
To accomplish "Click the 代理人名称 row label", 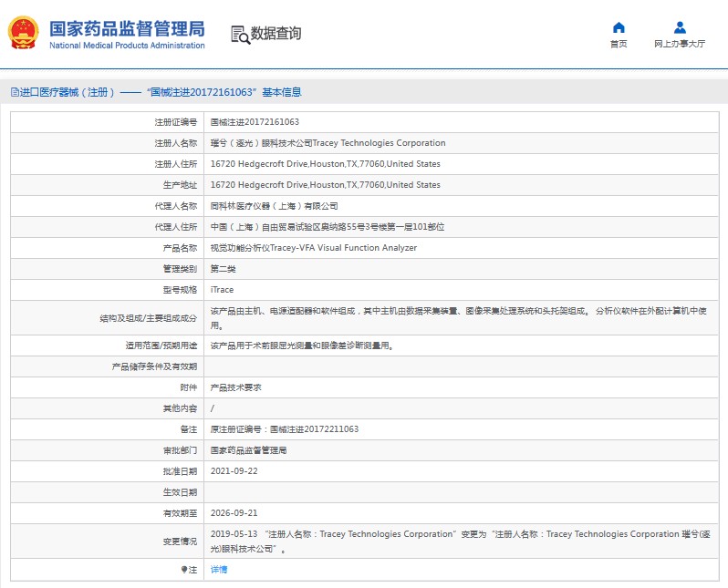I will [x=176, y=206].
